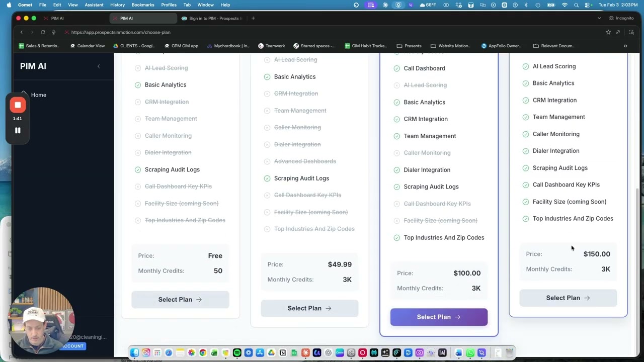
Task: Open the File menu
Action: [43, 5]
